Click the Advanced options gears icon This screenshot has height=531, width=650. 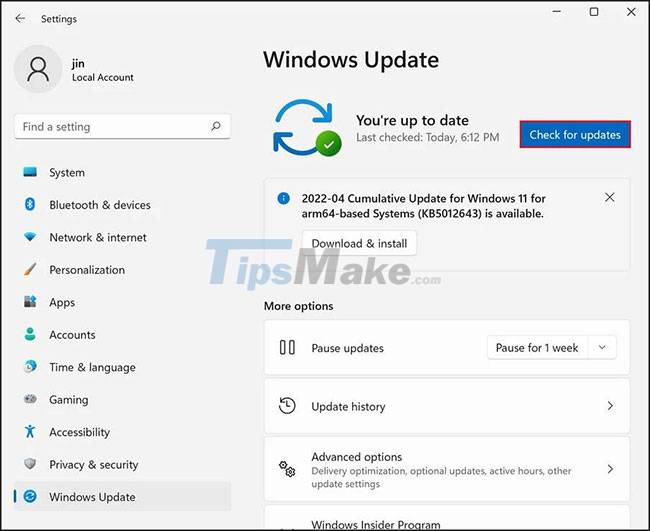(287, 469)
